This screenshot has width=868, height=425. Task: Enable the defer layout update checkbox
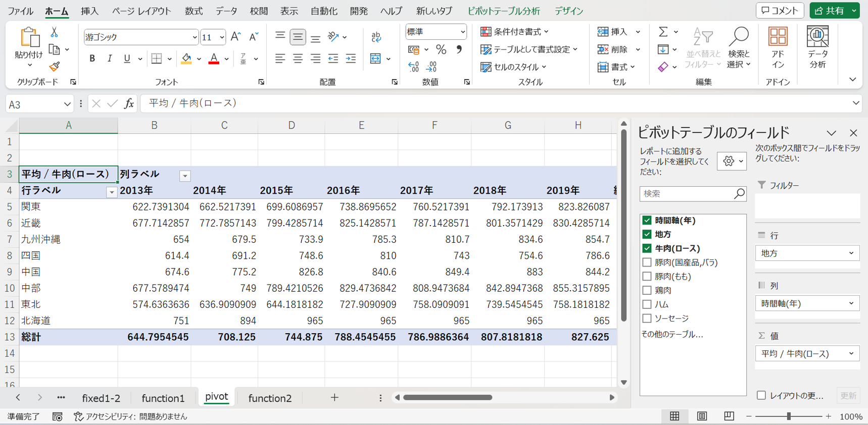pos(761,396)
